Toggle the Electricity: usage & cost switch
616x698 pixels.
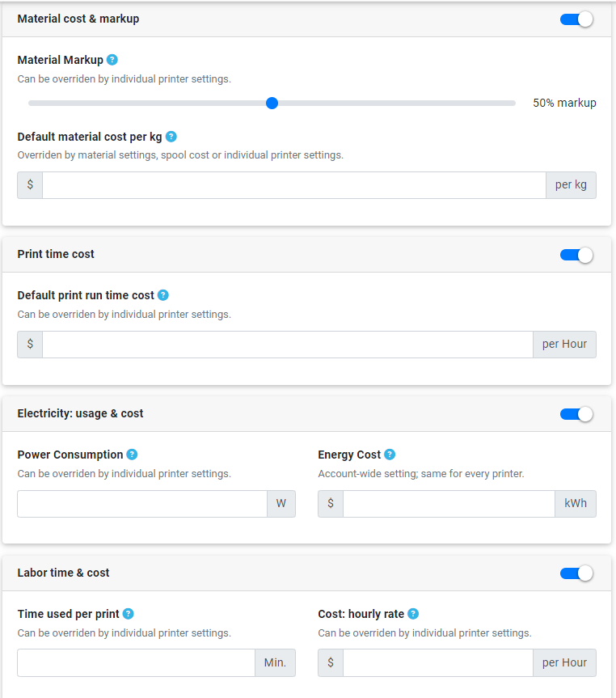(x=576, y=414)
